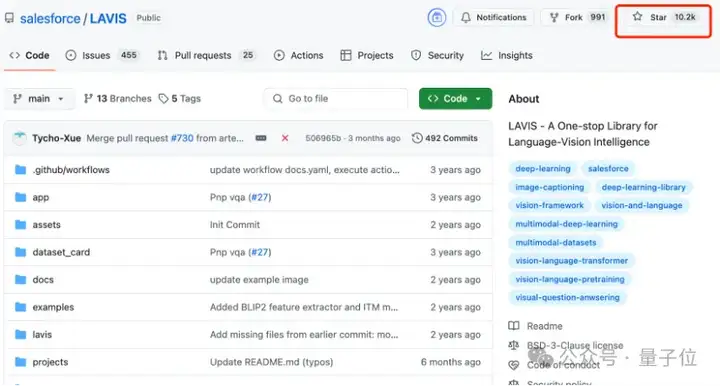View the 13 Branches link
The width and height of the screenshot is (720, 386).
tap(118, 99)
